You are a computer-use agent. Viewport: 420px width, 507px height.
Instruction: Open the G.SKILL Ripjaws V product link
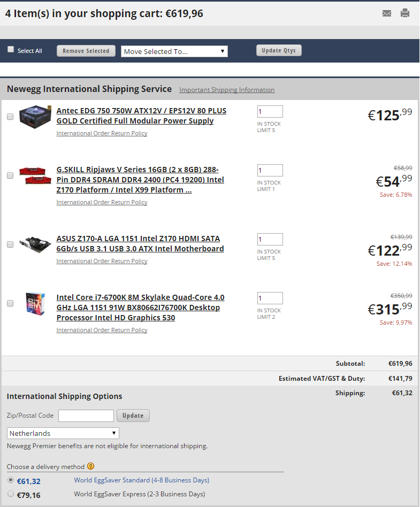click(140, 180)
